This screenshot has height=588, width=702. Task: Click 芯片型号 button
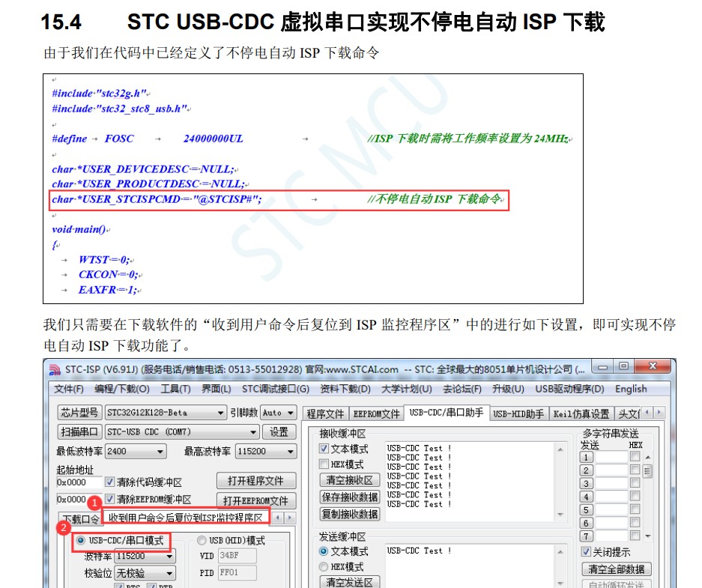point(79,413)
